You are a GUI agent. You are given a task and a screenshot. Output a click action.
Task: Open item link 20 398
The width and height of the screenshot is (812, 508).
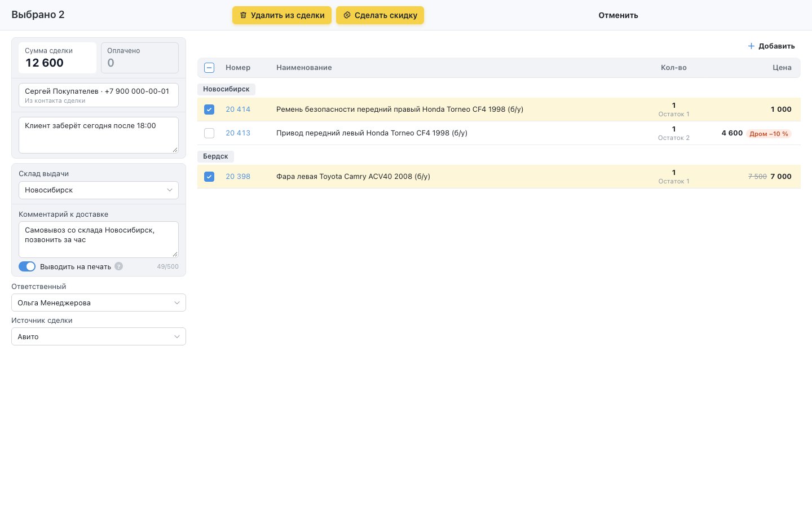pyautogui.click(x=238, y=177)
